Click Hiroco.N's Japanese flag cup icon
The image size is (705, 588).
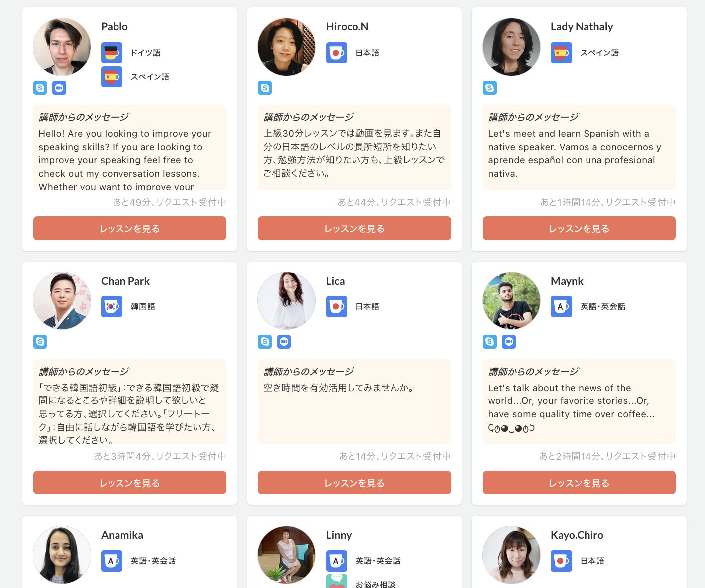point(337,53)
